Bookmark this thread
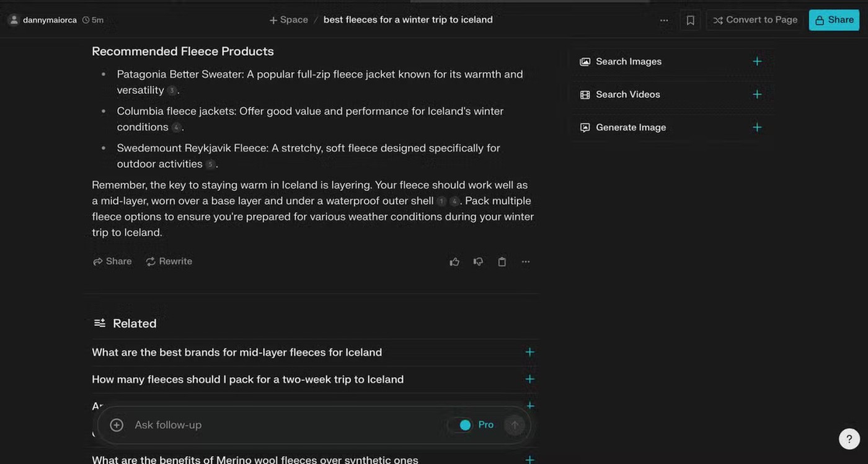 click(690, 20)
